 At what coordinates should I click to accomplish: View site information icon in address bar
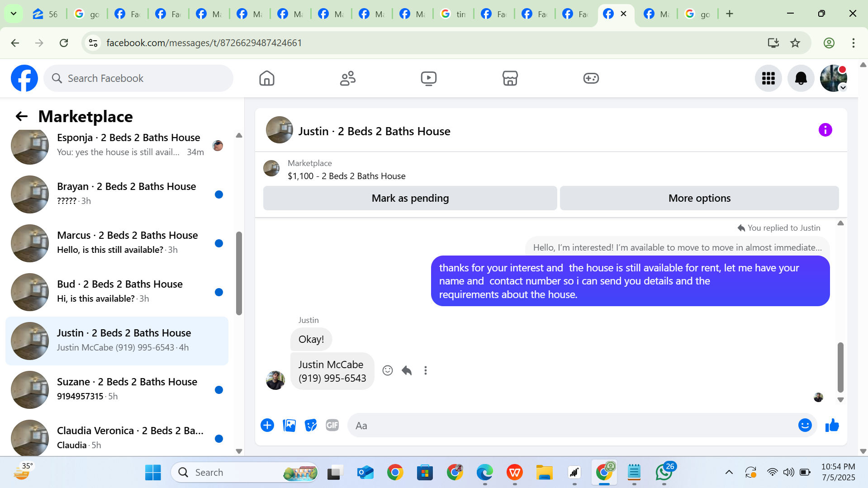(x=93, y=43)
